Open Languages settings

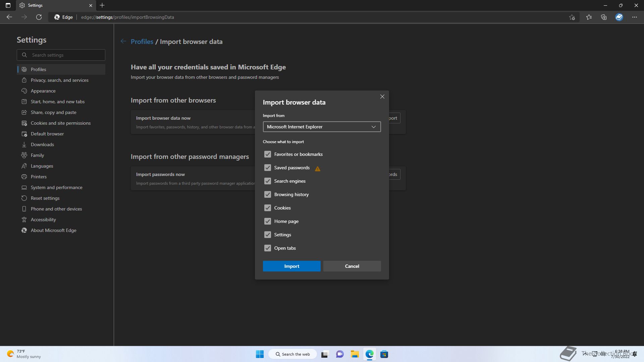[x=61, y=166]
